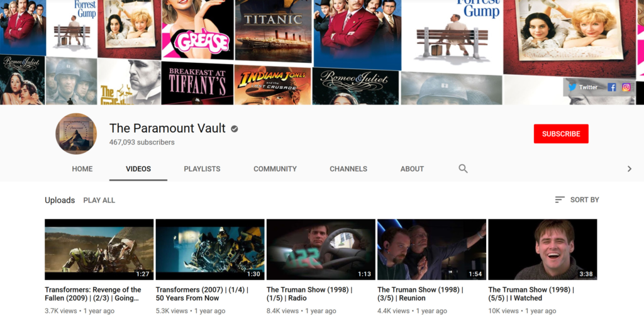644x322 pixels.
Task: Click the Uploads heading
Action: pos(60,201)
